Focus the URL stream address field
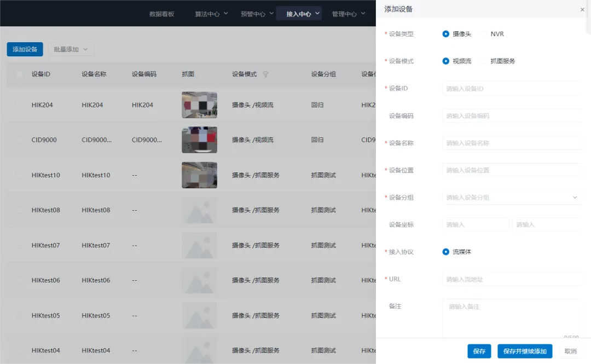The height and width of the screenshot is (364, 591). coord(512,279)
